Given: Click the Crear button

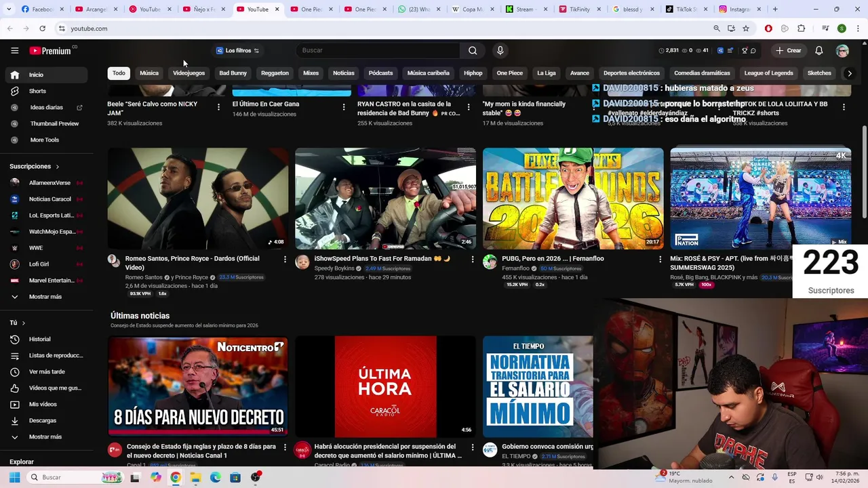Looking at the screenshot, I should pos(789,51).
